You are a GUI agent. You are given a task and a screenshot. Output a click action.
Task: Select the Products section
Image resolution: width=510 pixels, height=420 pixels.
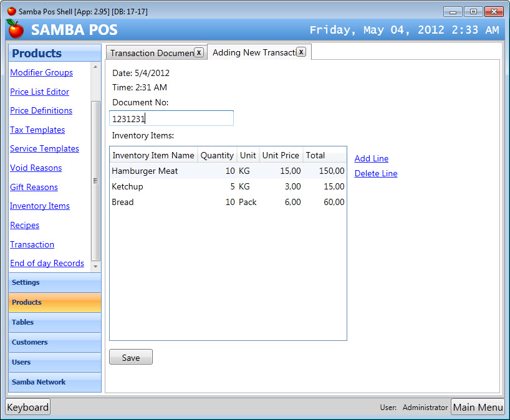pos(55,302)
